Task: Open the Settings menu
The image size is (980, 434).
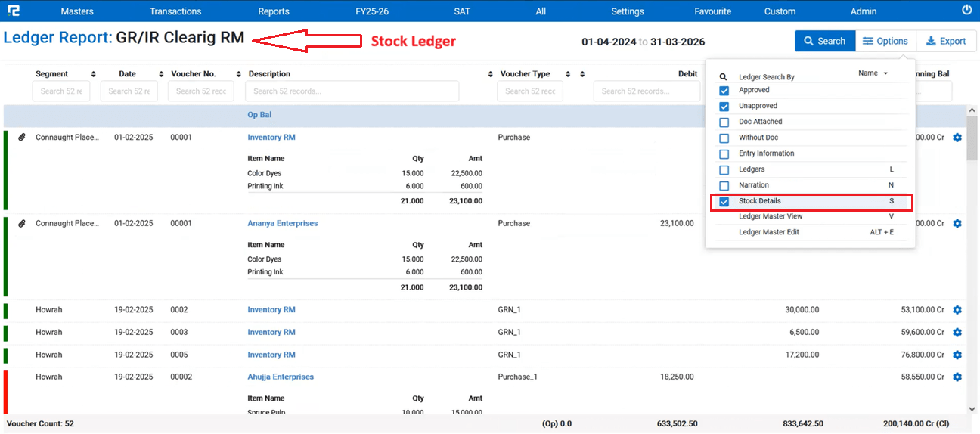Action: pos(628,11)
